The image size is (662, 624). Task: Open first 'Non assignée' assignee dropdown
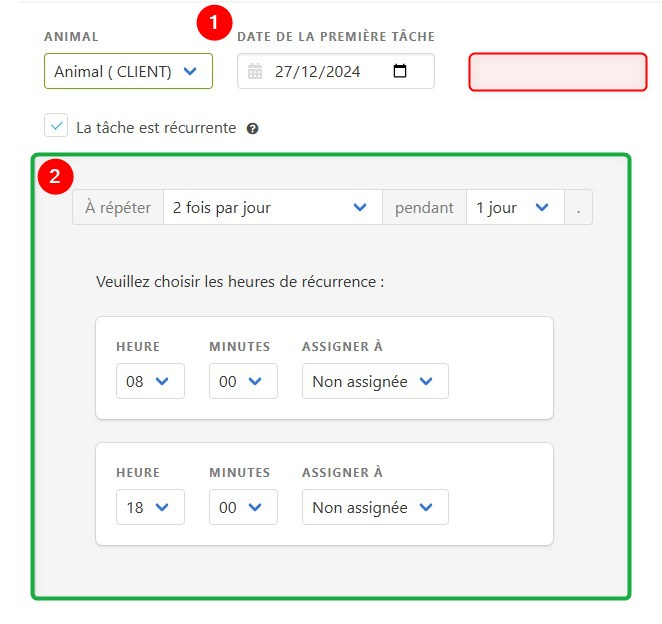click(375, 381)
